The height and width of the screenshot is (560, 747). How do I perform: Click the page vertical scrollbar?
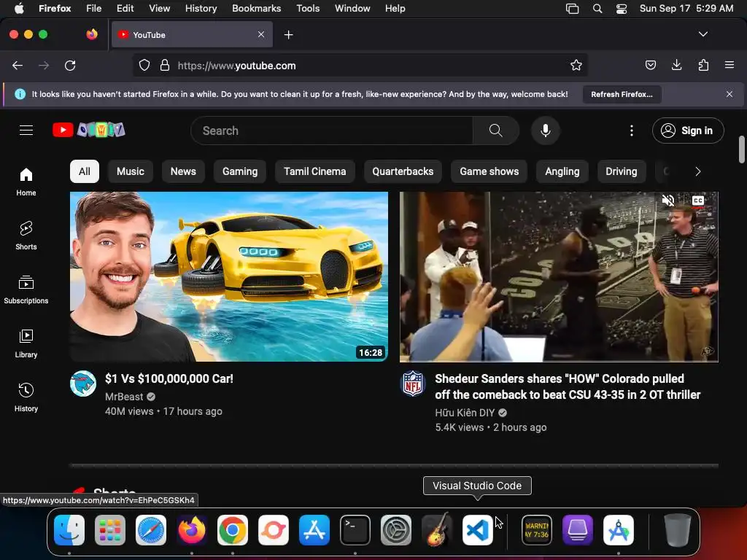click(x=741, y=149)
